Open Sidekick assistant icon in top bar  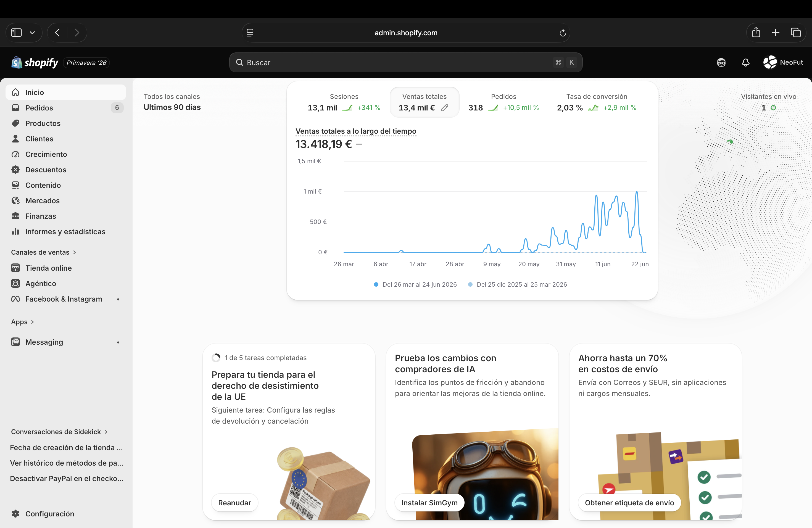(721, 62)
